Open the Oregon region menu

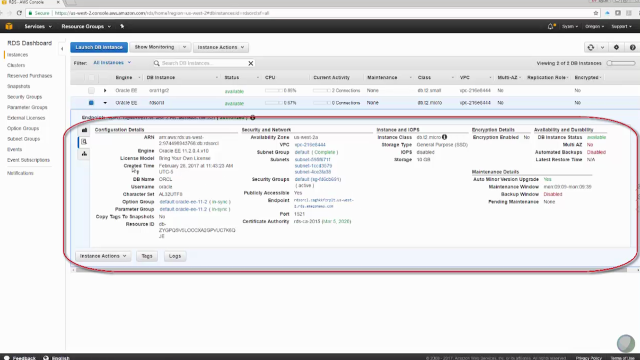(x=594, y=27)
